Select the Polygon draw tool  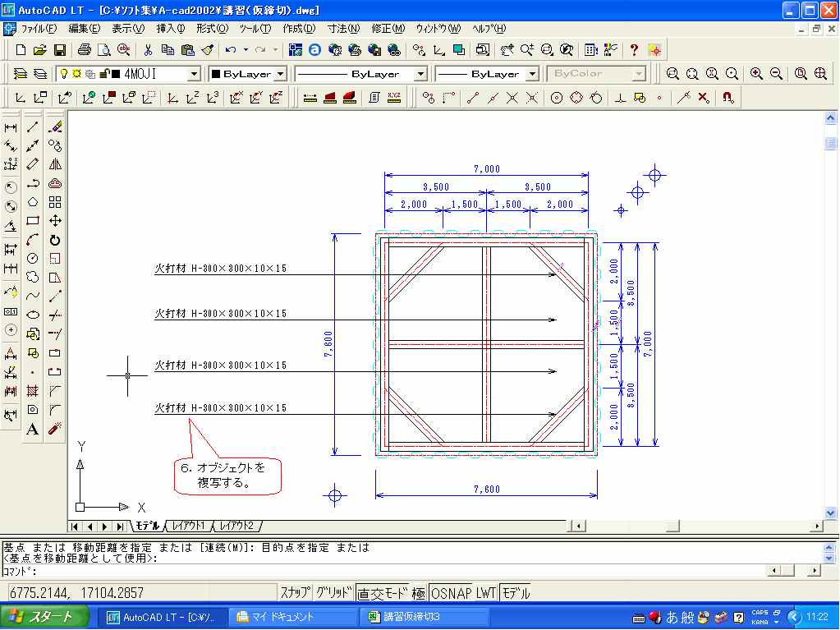33,202
